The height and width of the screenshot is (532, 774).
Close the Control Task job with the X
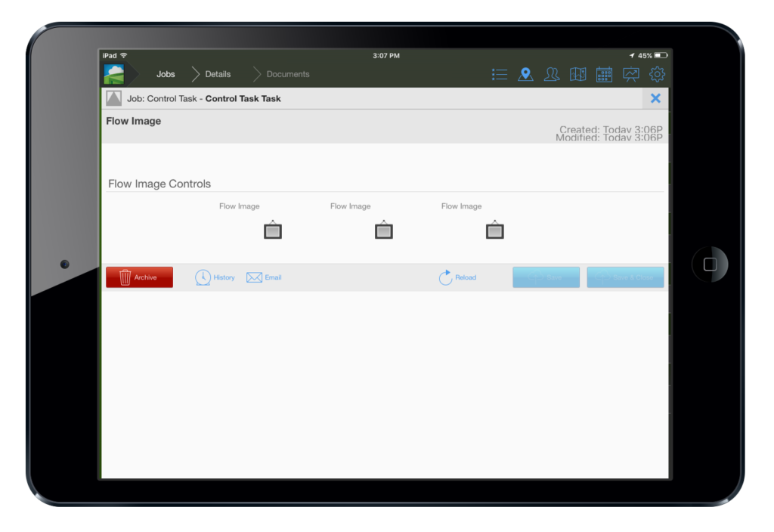(x=655, y=98)
